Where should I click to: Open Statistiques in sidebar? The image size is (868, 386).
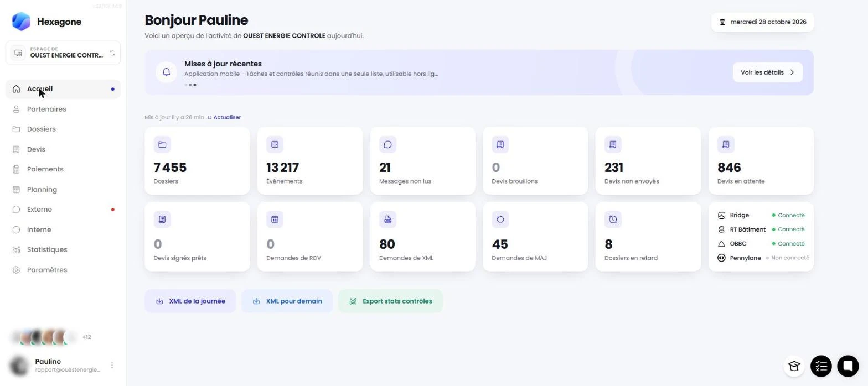(63, 250)
